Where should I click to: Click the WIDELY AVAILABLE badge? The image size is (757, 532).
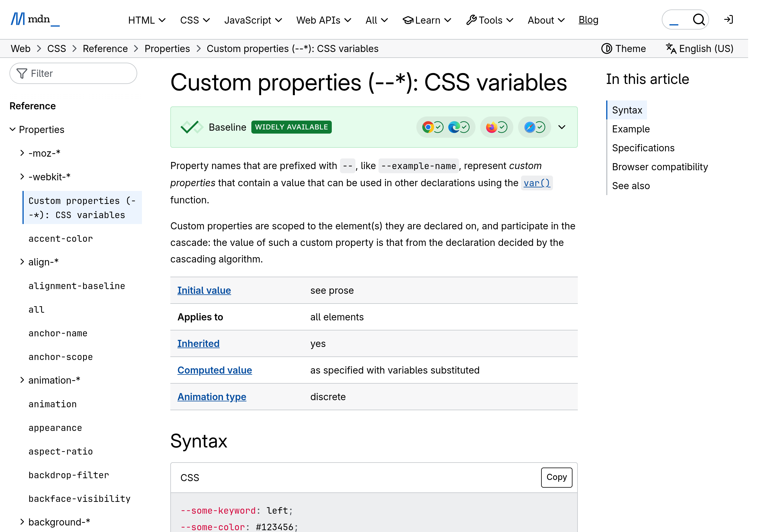292,127
